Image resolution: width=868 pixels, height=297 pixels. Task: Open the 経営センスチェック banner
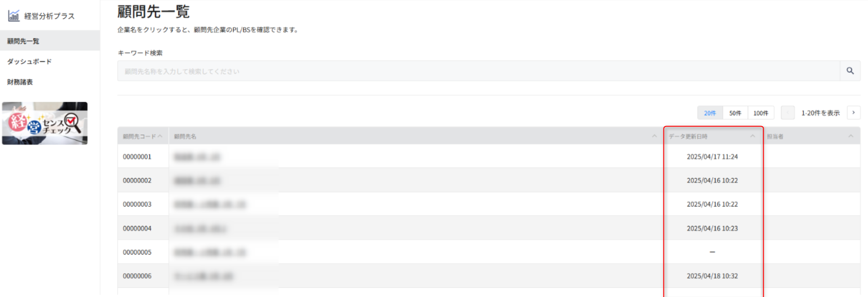[44, 123]
